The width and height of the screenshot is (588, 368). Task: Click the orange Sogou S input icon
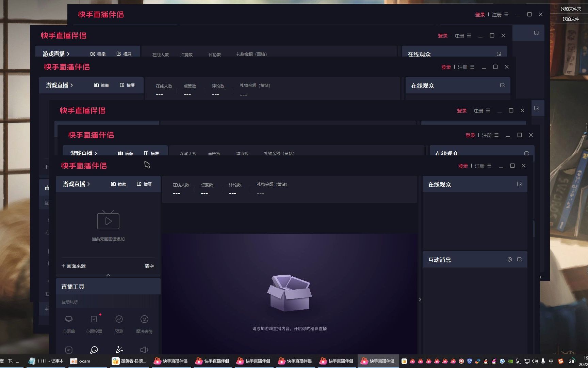pyautogui.click(x=561, y=361)
